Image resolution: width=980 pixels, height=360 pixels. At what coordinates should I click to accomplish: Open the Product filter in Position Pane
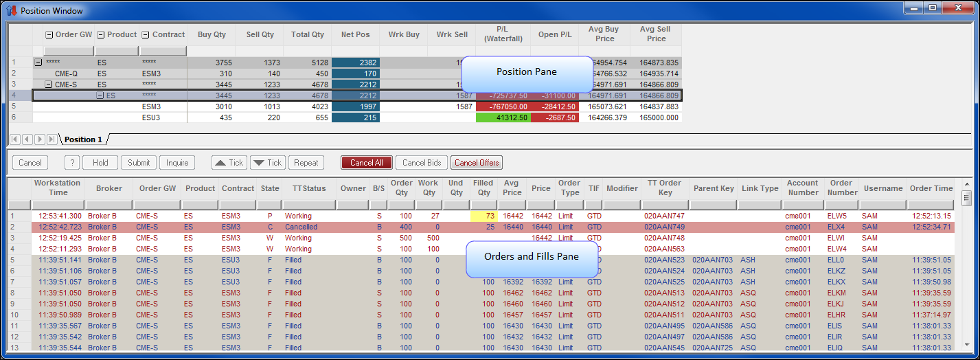116,51
